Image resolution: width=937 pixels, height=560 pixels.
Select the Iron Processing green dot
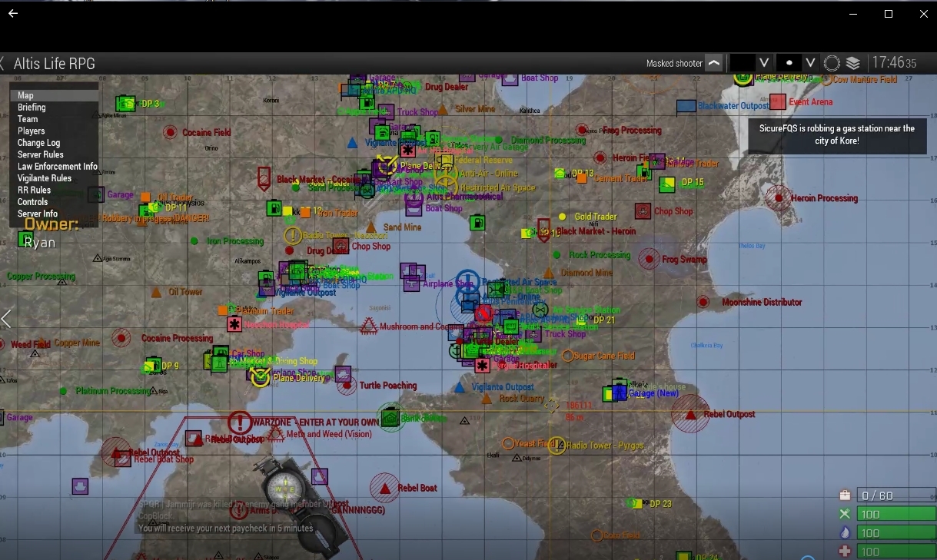(194, 241)
